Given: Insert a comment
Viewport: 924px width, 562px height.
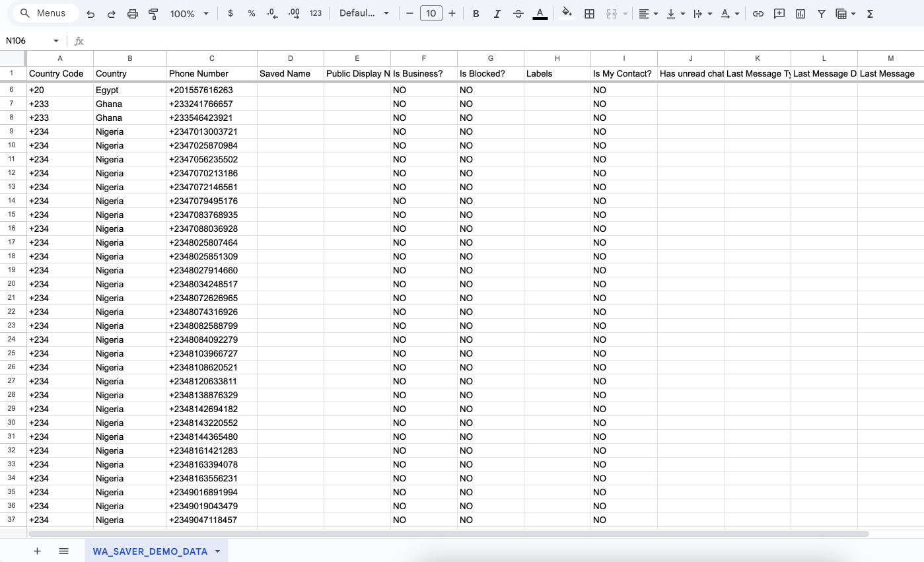Looking at the screenshot, I should (779, 13).
